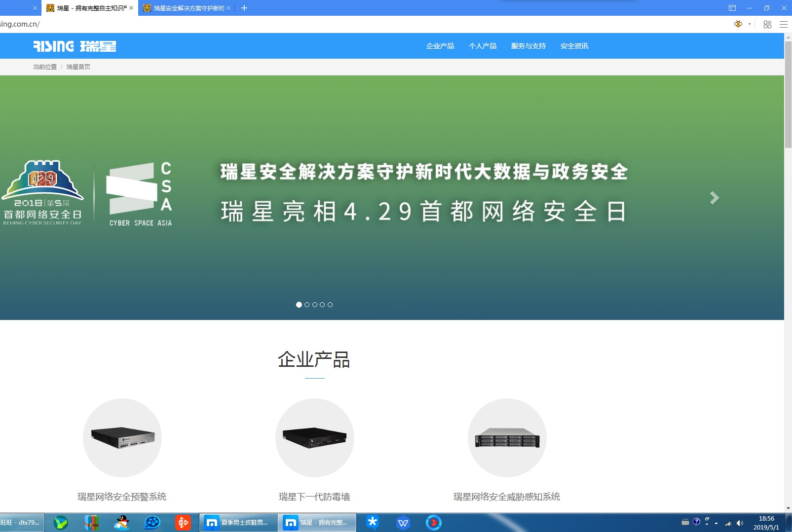The image size is (792, 532).
Task: Expand the bee extension dropdown arrow
Action: point(750,24)
